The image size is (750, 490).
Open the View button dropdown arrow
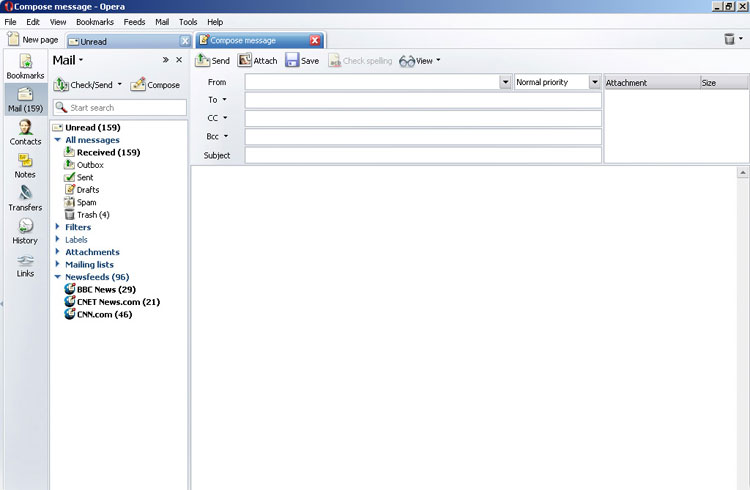tap(438, 60)
